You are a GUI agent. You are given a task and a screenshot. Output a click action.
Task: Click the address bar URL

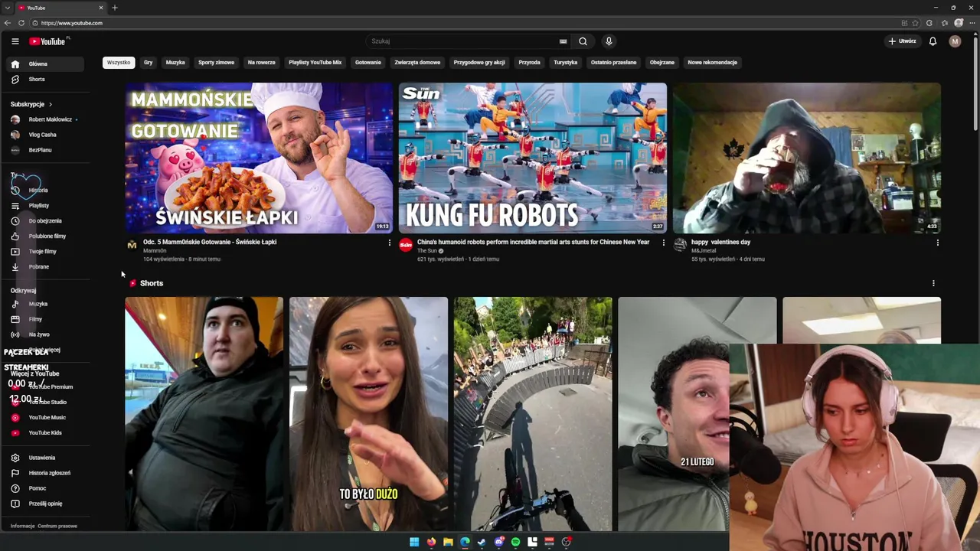72,23
